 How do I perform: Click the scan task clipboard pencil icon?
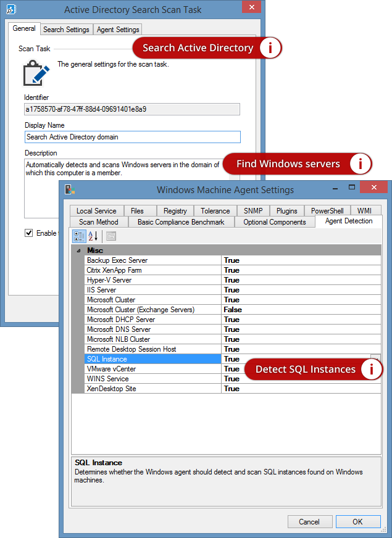pyautogui.click(x=36, y=72)
